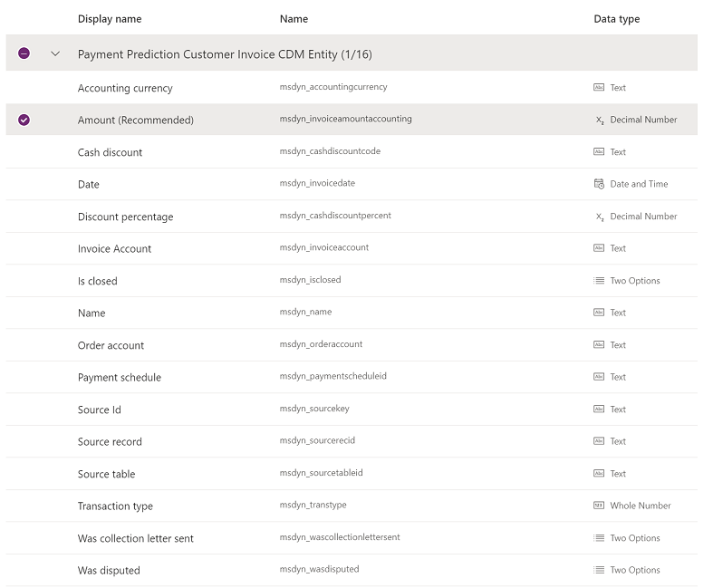Image resolution: width=713 pixels, height=588 pixels.
Task: Collapse the Payment Prediction Customer Invoice group
Action: point(55,54)
